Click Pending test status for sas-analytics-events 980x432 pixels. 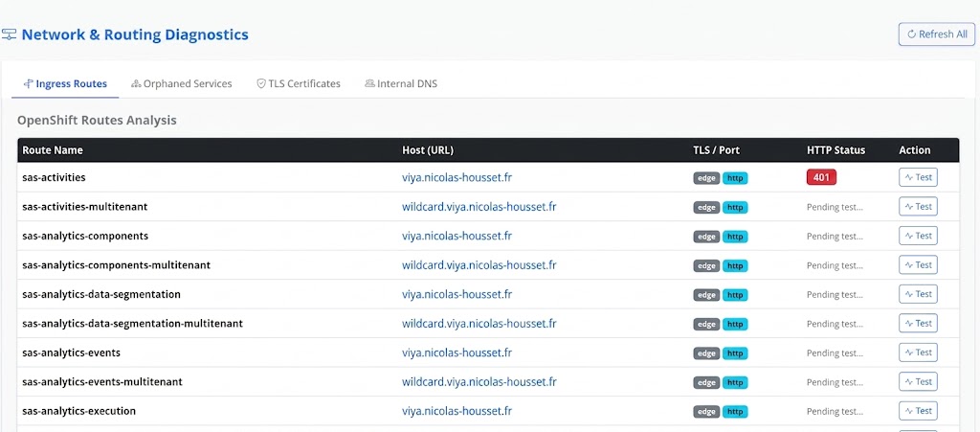coord(835,353)
